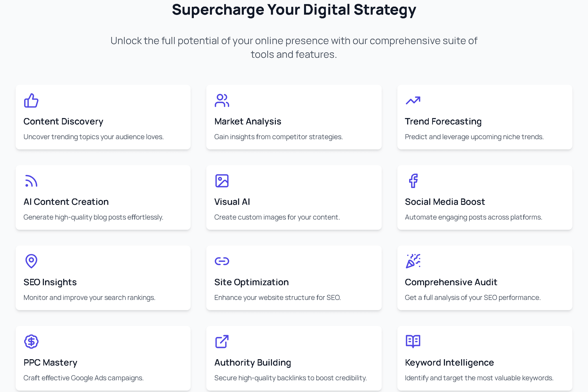The height and width of the screenshot is (392, 588).
Task: Click the open book Keyword Intelligence icon
Action: click(x=413, y=341)
